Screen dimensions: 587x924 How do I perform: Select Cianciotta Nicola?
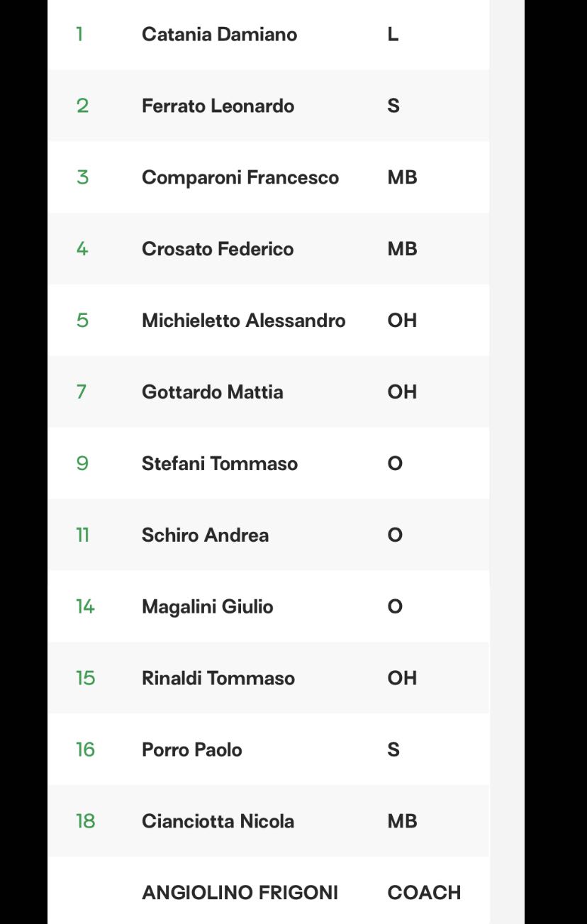(x=218, y=821)
